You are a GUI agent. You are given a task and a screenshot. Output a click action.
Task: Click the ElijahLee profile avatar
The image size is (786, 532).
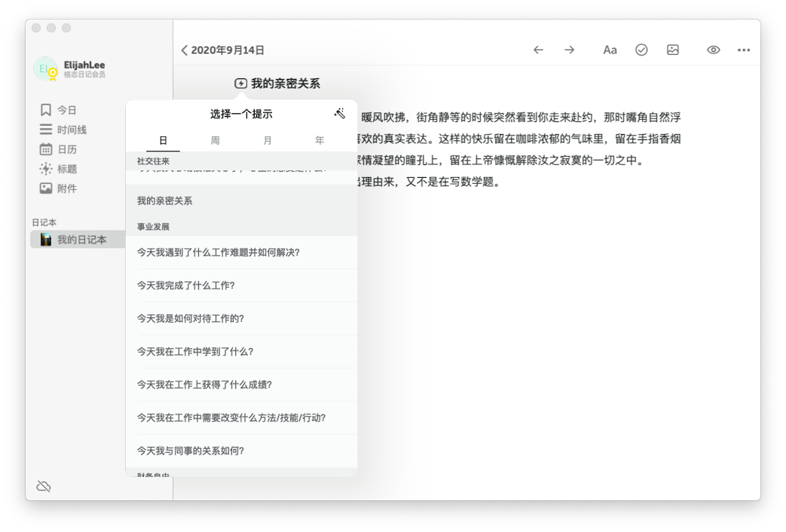coord(46,69)
